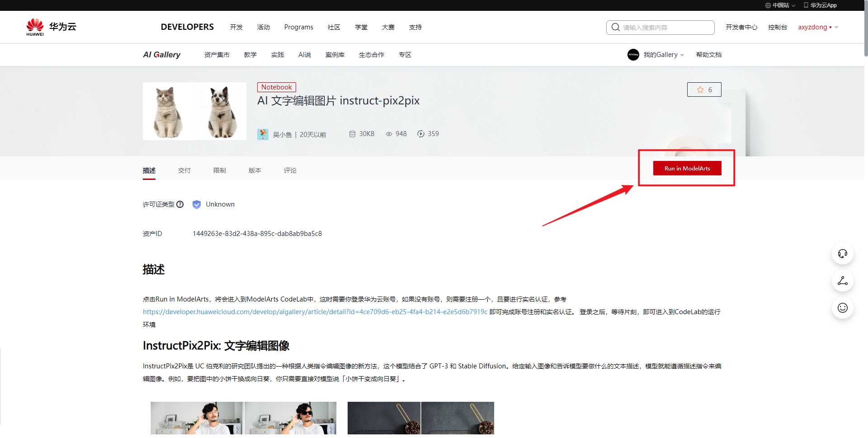Click the coffee beans example image

point(421,419)
